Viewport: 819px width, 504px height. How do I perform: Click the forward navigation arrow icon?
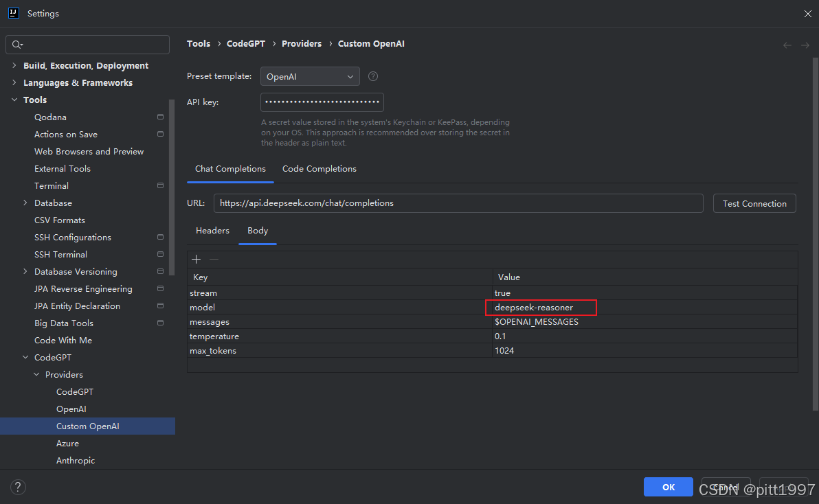(805, 45)
